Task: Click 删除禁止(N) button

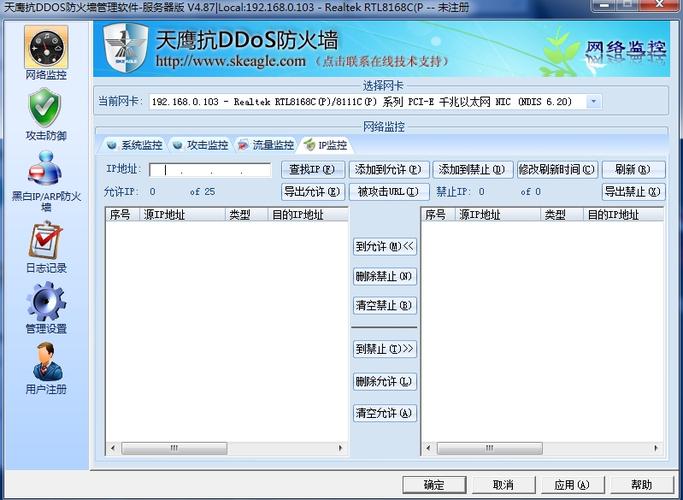Action: tap(385, 276)
